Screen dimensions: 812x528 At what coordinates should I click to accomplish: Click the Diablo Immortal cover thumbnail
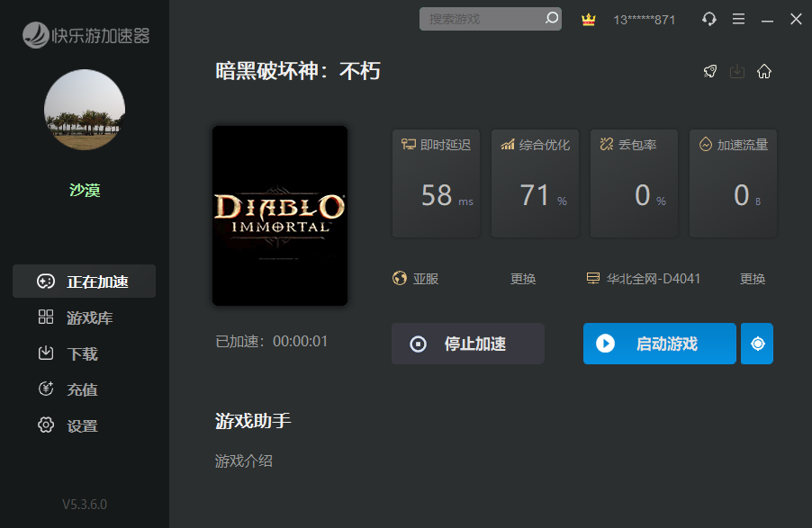pyautogui.click(x=280, y=216)
